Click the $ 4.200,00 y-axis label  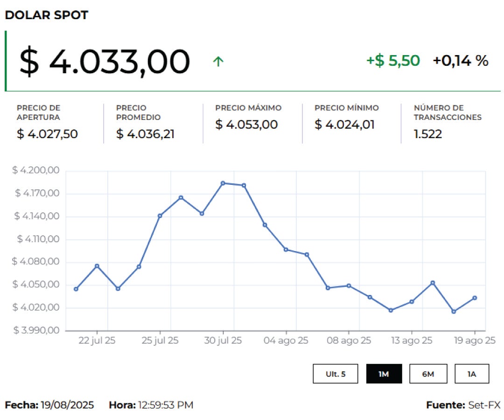point(36,171)
